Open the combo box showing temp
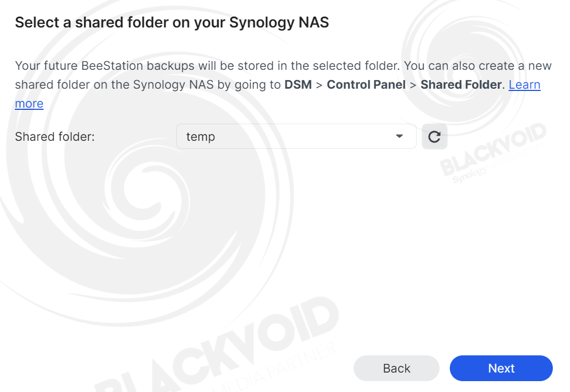Viewport: 570px width, 392px height. coord(296,136)
